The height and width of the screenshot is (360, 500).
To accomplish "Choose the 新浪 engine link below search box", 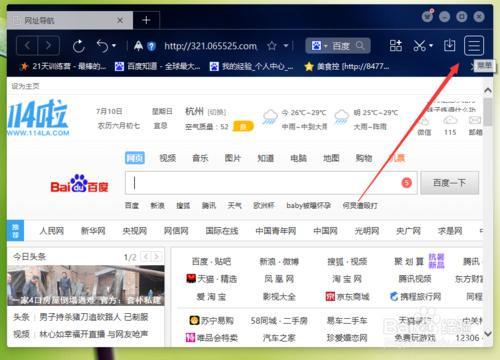I will pos(157,205).
